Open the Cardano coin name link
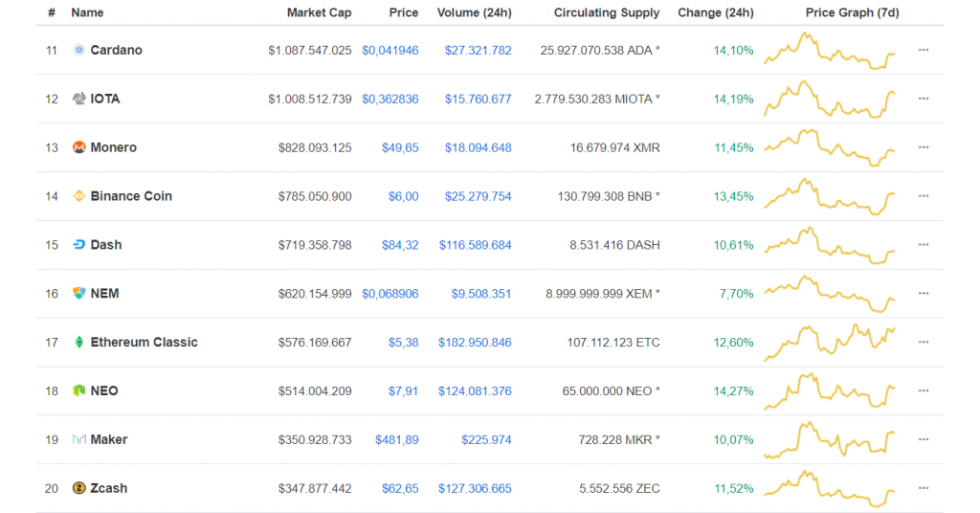 (116, 50)
